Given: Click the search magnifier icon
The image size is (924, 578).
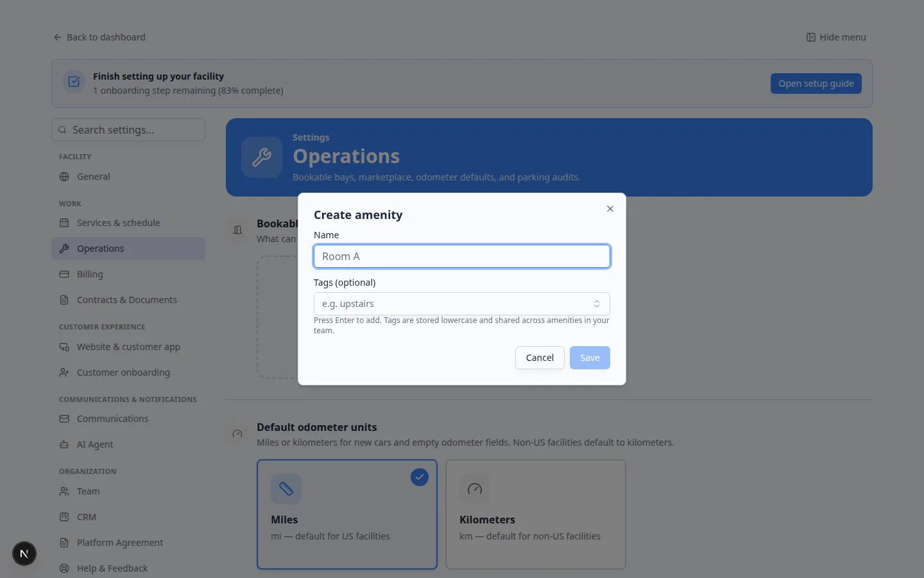Looking at the screenshot, I should 62,130.
